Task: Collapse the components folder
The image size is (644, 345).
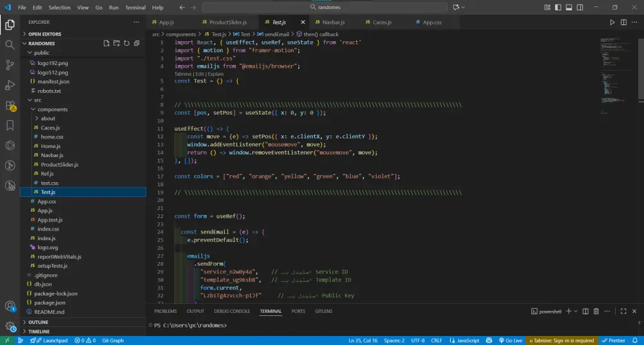Action: (52, 109)
